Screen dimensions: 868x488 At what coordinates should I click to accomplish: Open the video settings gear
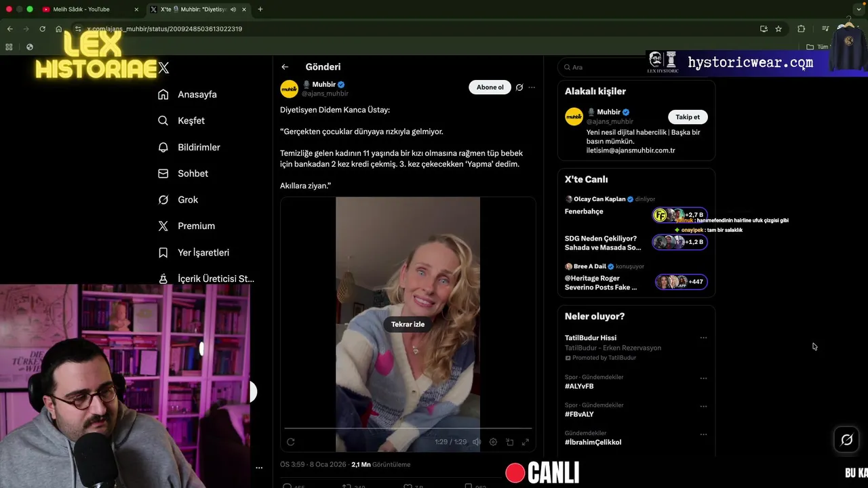point(493,442)
